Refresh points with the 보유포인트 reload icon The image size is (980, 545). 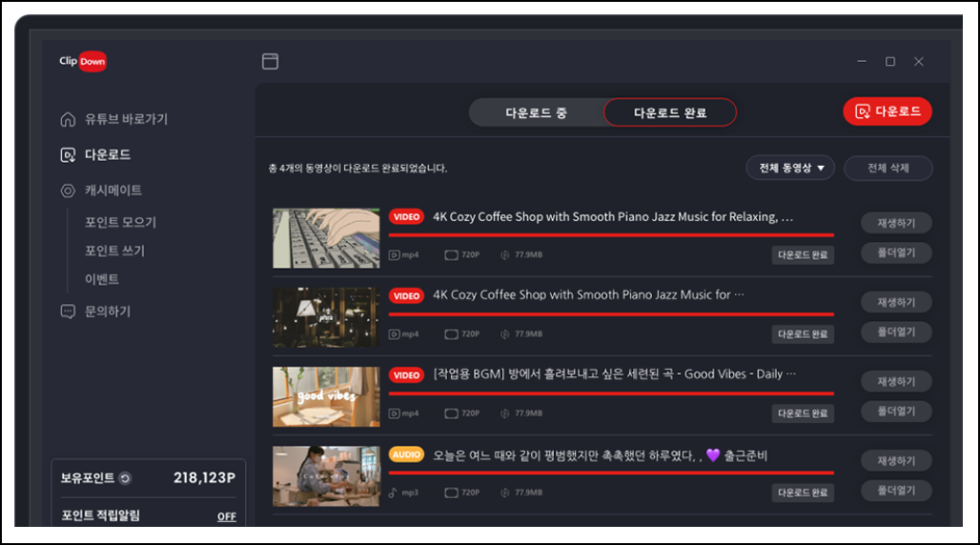tap(125, 478)
